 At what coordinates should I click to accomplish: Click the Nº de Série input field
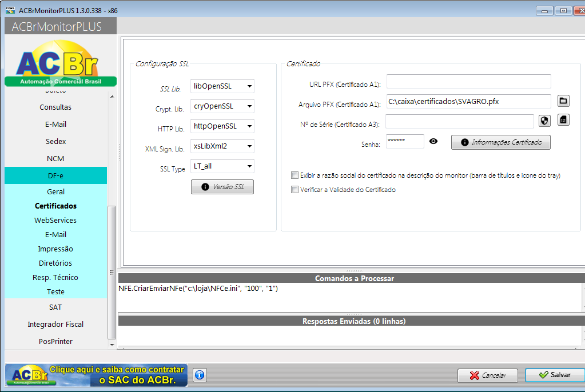coord(460,121)
